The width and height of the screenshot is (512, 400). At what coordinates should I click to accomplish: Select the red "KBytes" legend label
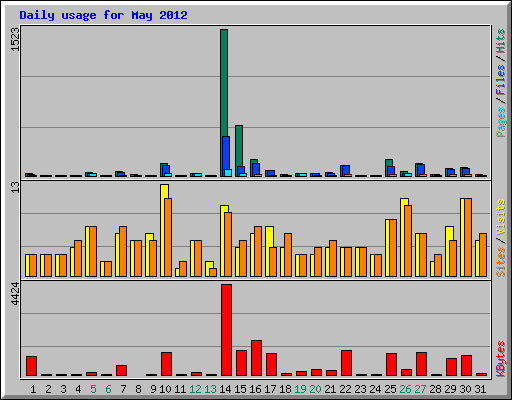(x=500, y=359)
